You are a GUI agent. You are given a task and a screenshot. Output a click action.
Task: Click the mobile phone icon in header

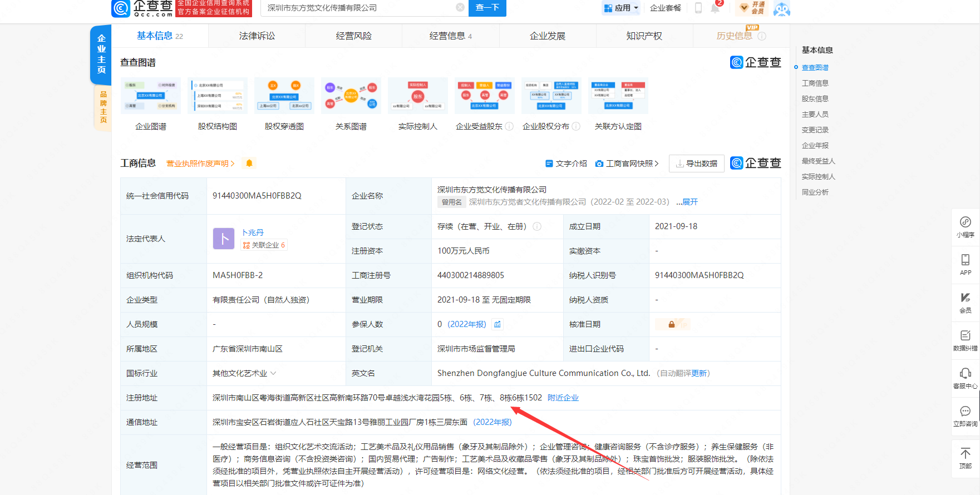698,8
